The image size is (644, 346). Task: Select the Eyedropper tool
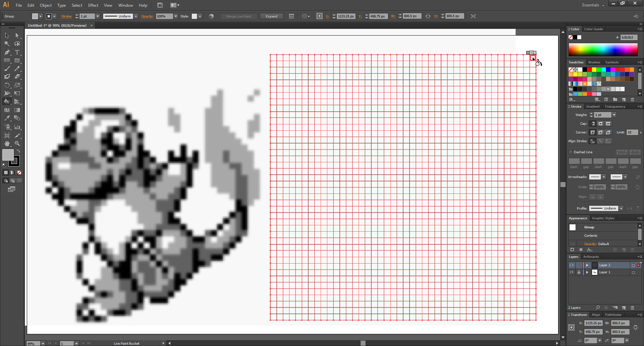pos(7,118)
